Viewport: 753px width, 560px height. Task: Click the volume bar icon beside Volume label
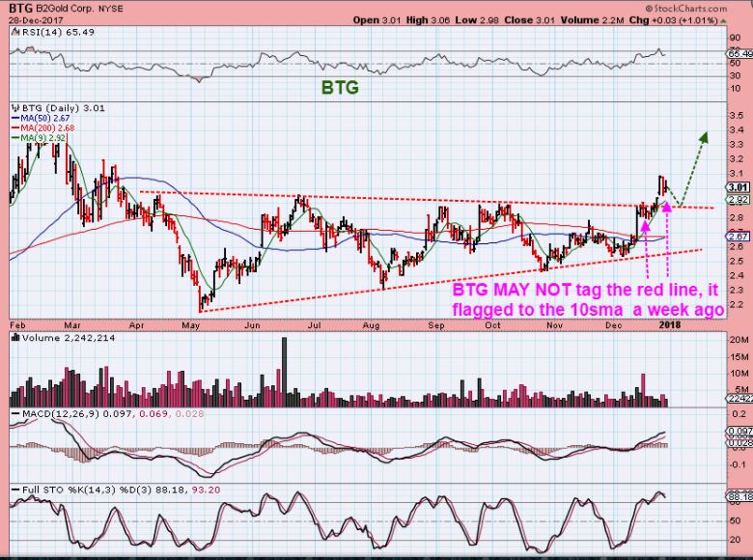coord(14,338)
